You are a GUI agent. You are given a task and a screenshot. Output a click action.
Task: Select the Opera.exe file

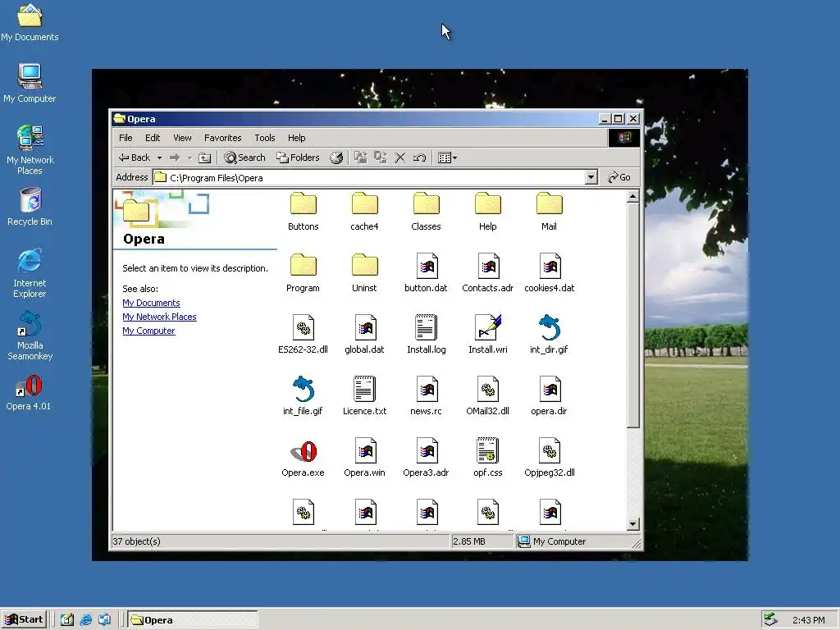pos(303,458)
